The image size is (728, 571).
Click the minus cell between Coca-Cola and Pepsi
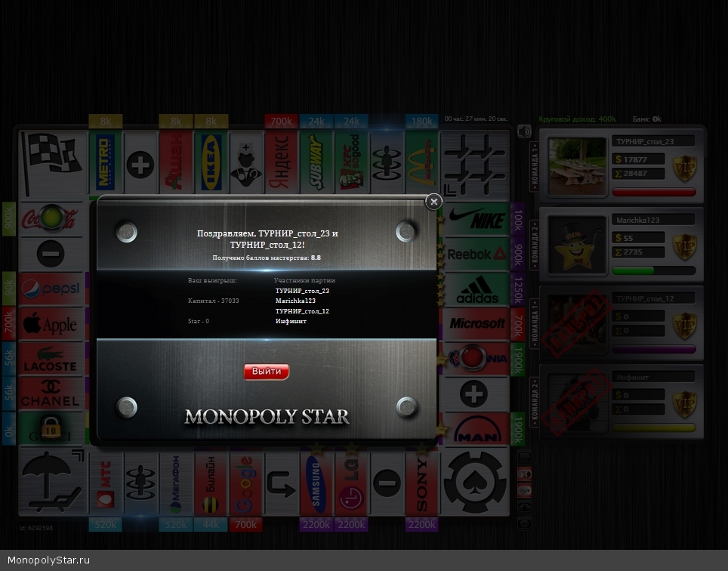(51, 254)
